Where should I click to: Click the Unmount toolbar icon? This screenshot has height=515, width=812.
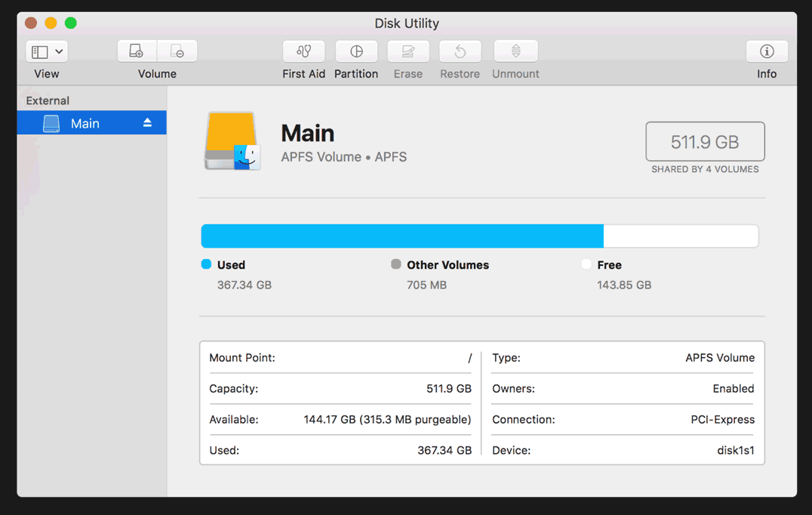point(515,51)
